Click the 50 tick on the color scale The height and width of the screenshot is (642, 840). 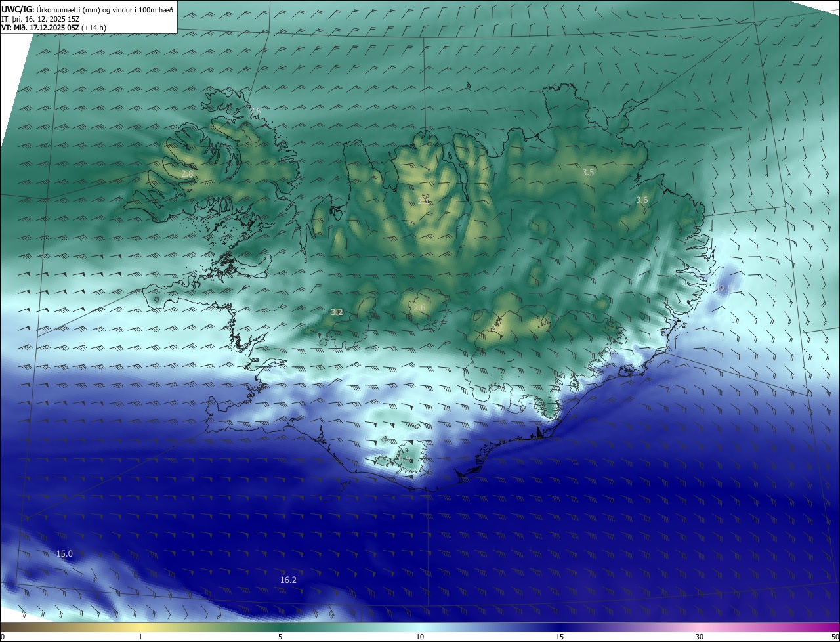pyautogui.click(x=835, y=637)
